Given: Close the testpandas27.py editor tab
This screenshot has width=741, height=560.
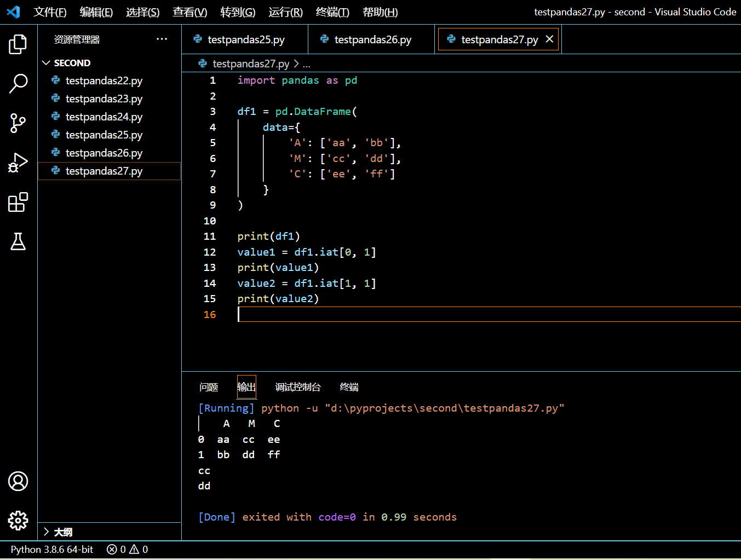Looking at the screenshot, I should coord(549,39).
